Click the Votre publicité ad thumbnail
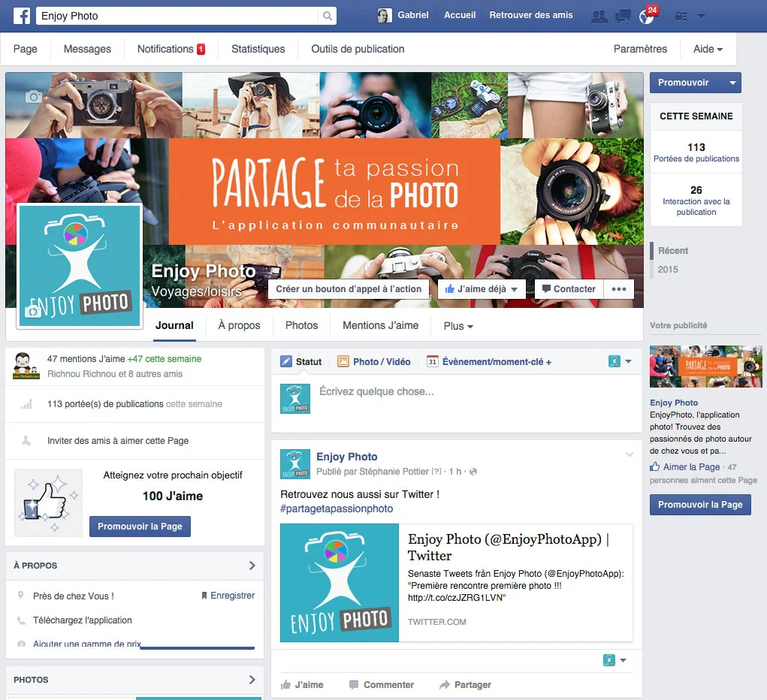Image resolution: width=767 pixels, height=700 pixels. pos(706,367)
